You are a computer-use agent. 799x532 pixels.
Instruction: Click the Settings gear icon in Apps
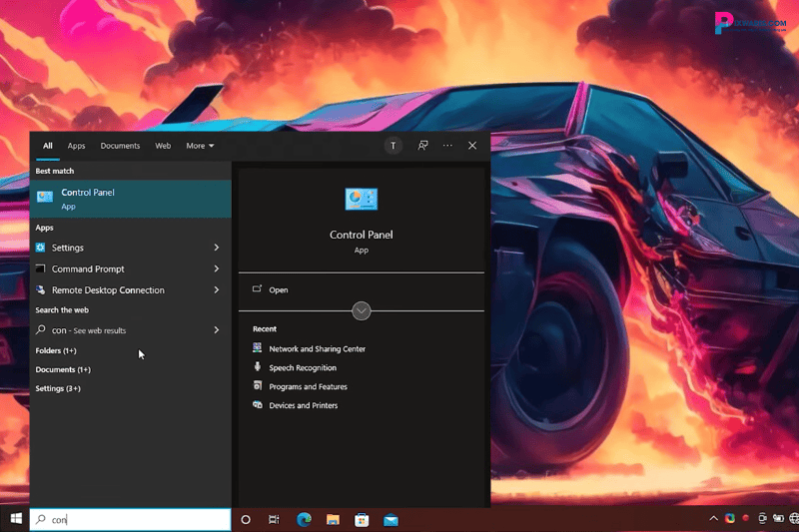pos(41,248)
